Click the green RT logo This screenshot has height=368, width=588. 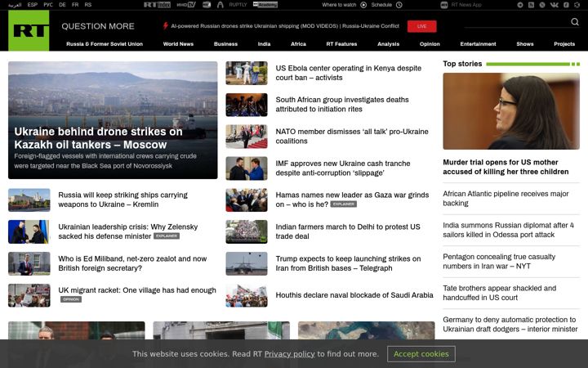click(29, 30)
